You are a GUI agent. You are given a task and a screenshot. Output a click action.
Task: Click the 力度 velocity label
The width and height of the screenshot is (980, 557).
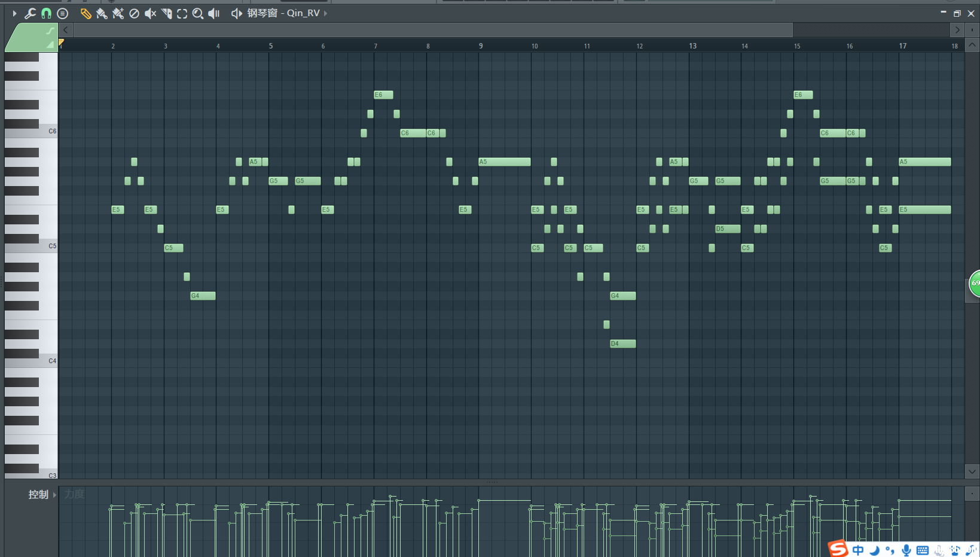74,494
